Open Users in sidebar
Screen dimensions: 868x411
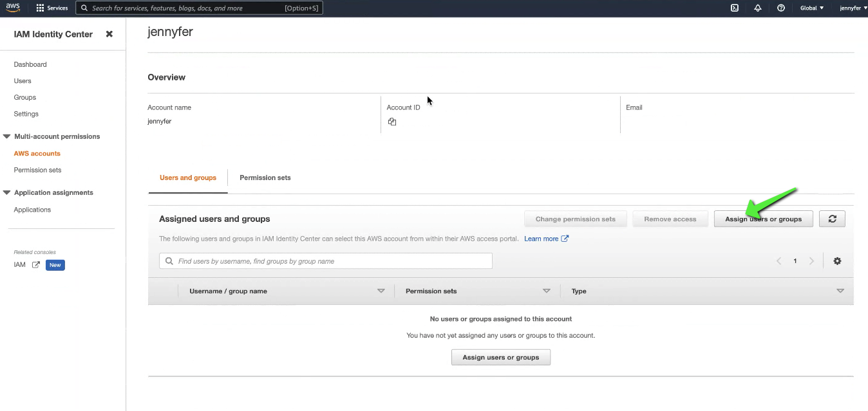click(x=23, y=81)
